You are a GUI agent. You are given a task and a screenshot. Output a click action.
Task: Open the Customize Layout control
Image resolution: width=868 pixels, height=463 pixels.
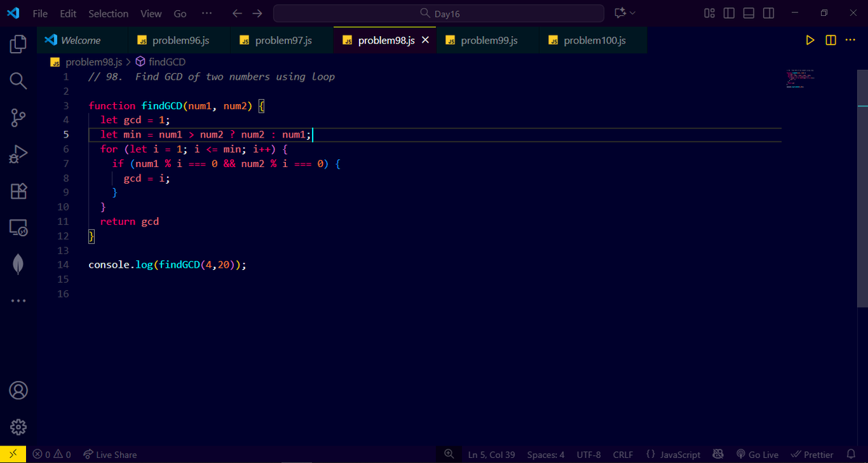click(709, 13)
